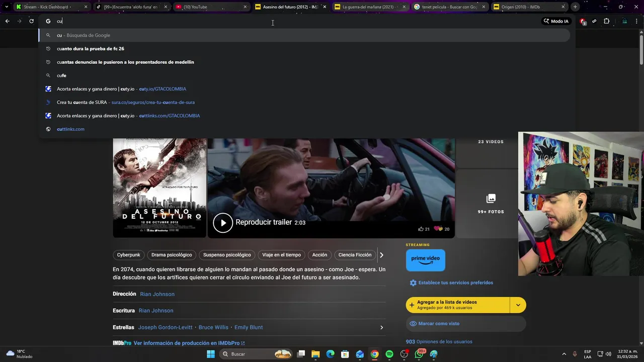Click 'Establece tus servicios preferidos' settings link
644x362 pixels.
coord(451,283)
